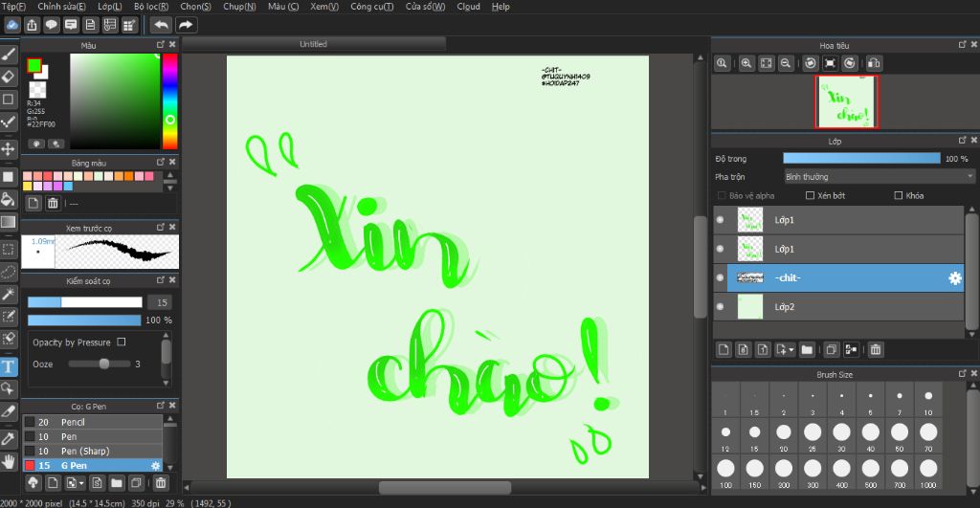980x508 pixels.
Task: Toggle the Xén bớt checkbox
Action: click(810, 195)
